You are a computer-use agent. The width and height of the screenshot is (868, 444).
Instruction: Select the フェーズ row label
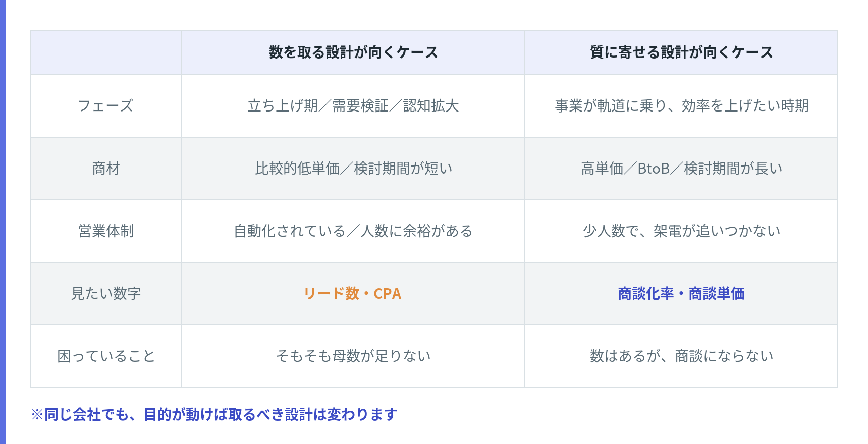106,106
